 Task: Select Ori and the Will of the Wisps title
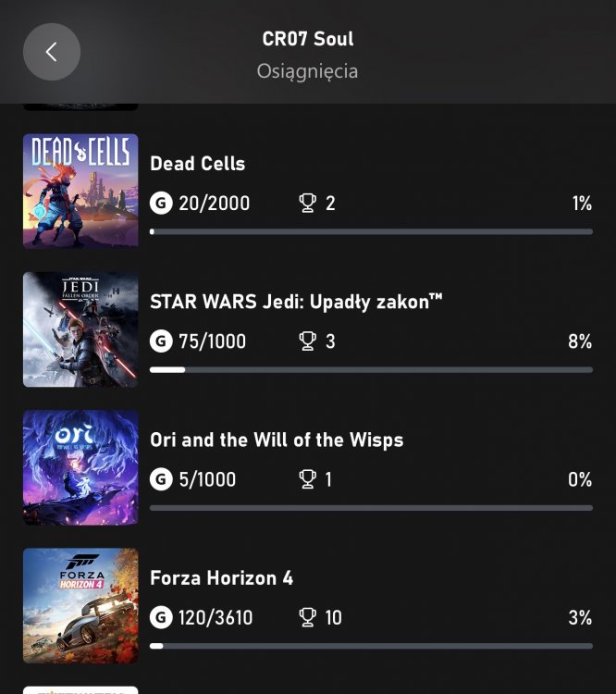277,440
